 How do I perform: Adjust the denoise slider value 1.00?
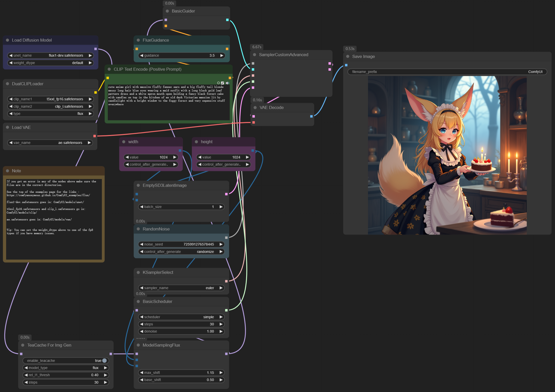point(181,331)
